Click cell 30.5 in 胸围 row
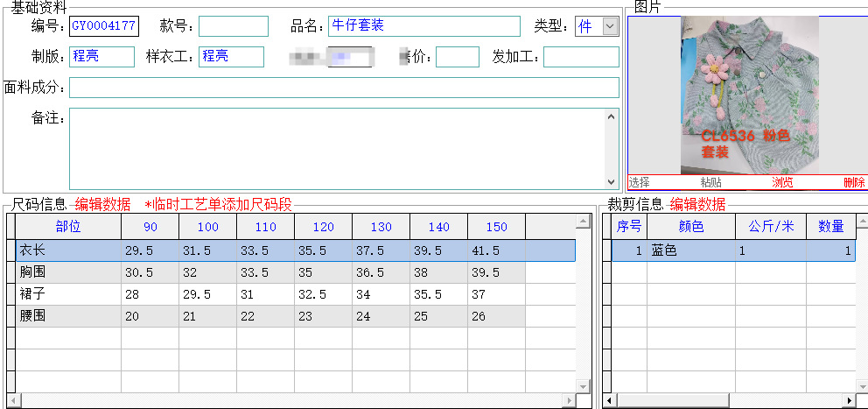 coord(150,272)
